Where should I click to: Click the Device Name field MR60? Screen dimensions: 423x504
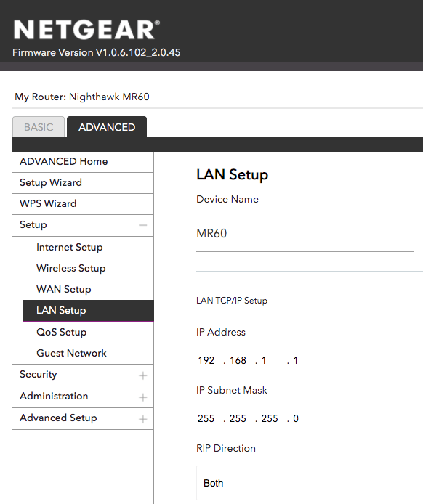(305, 234)
